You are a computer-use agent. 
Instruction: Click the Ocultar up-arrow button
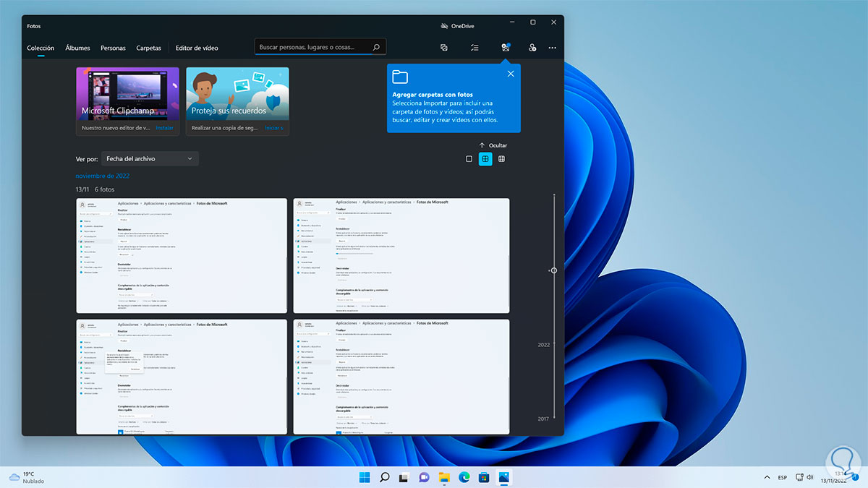[x=493, y=145]
